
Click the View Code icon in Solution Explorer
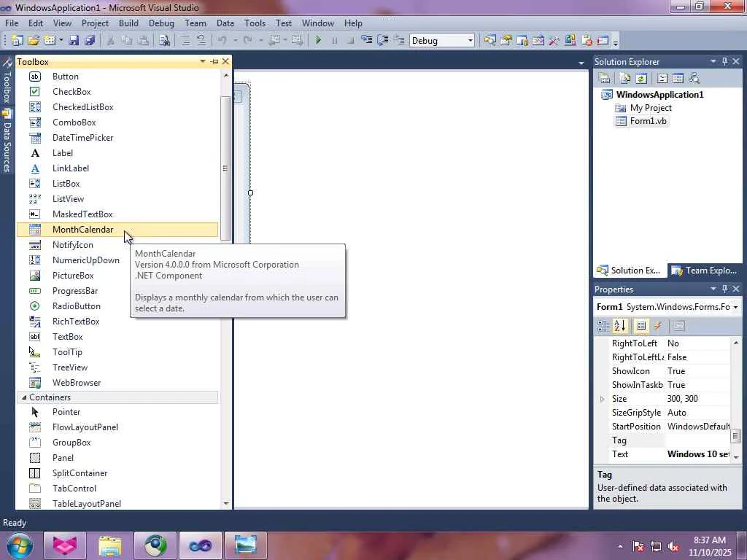[x=662, y=79]
